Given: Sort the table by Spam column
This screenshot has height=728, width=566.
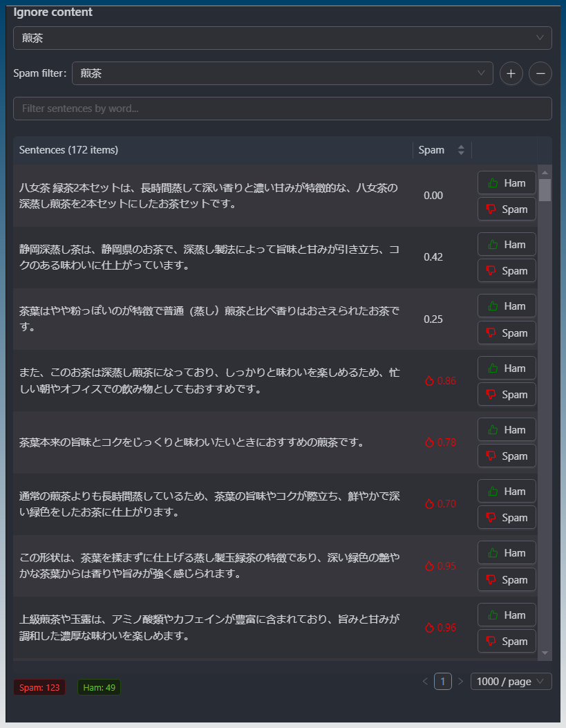Looking at the screenshot, I should click(x=461, y=150).
